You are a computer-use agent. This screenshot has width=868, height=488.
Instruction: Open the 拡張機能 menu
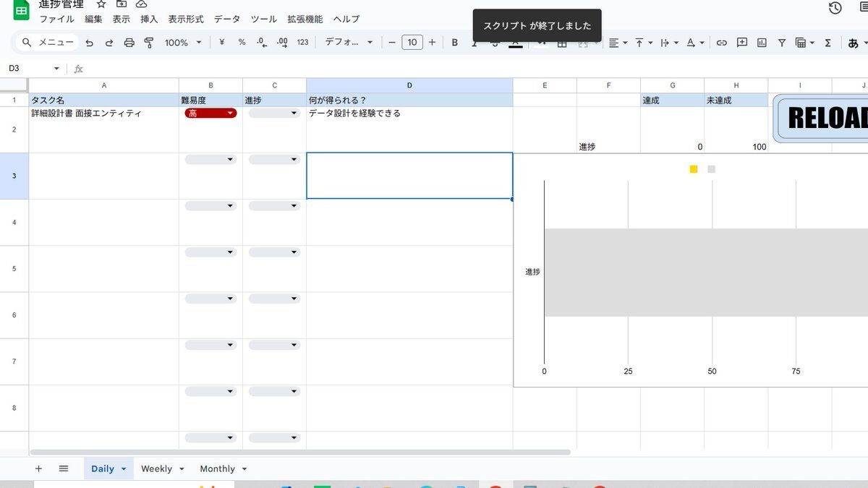(305, 20)
